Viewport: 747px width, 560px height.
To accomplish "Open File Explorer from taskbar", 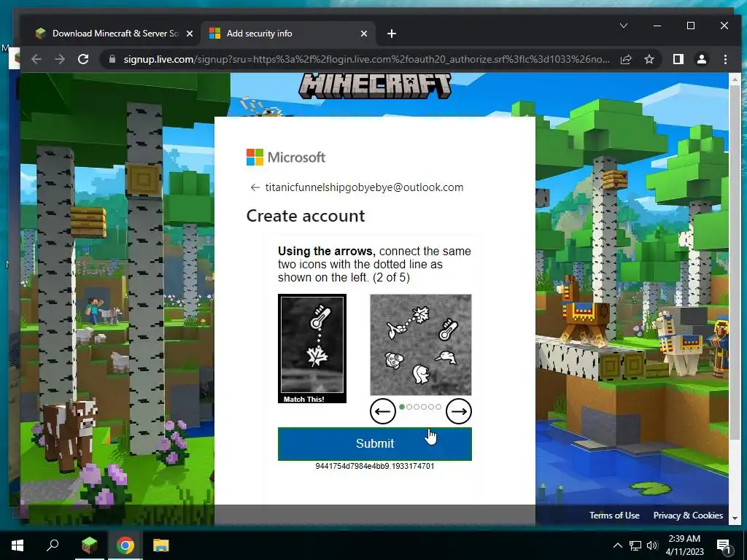I will [x=161, y=545].
